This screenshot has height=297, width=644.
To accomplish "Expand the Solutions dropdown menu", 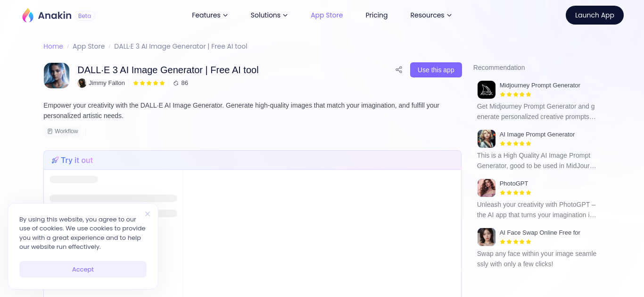I will click(269, 15).
